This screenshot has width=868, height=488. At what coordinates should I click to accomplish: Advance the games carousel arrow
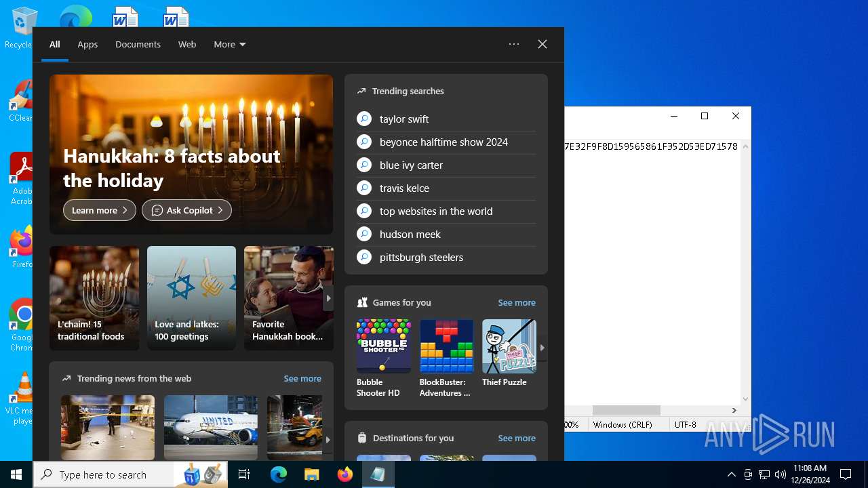click(x=542, y=348)
